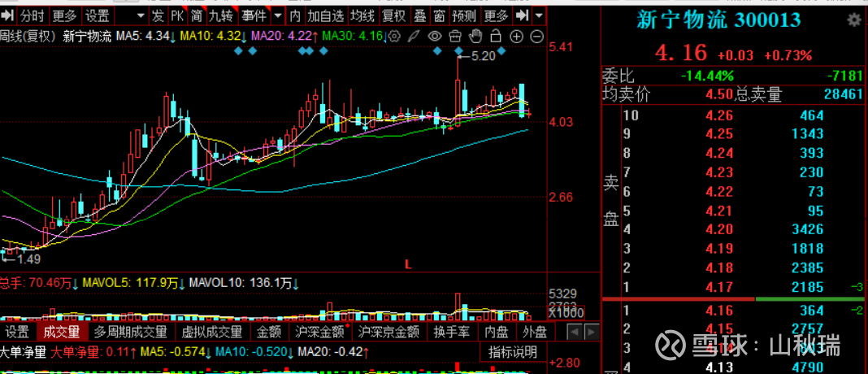Click 总手: 70.46万 volume label
Screen dimensions: 868x374
click(x=39, y=283)
